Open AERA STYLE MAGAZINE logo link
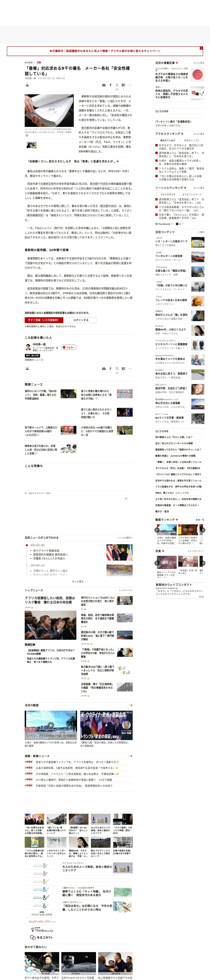The image size is (210, 980). tap(42, 913)
